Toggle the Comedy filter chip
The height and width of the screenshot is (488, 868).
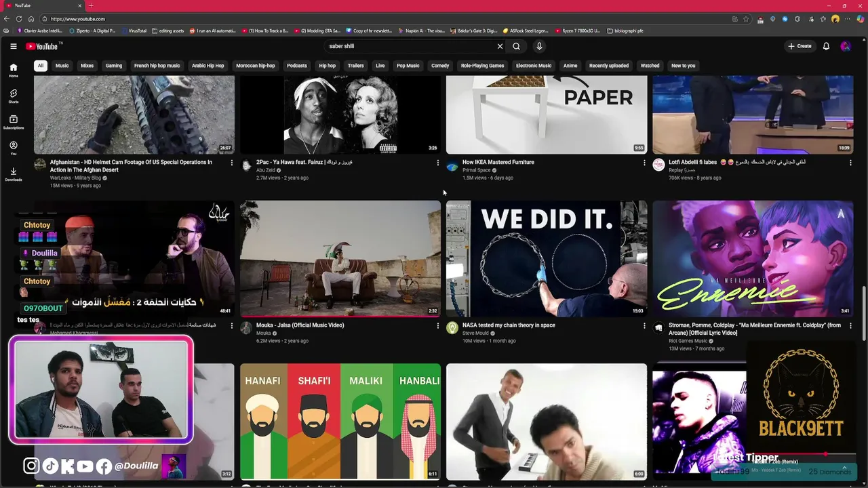[x=440, y=66]
